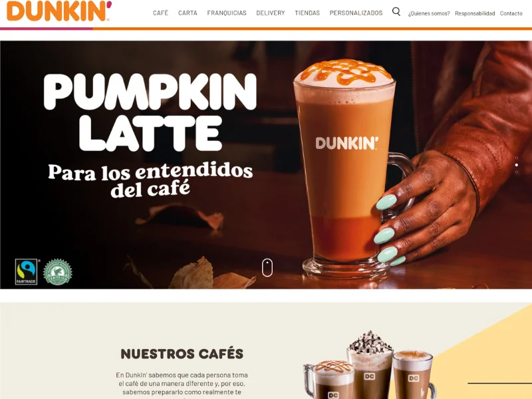Open the DELIVERY page
532x399 pixels.
click(271, 13)
